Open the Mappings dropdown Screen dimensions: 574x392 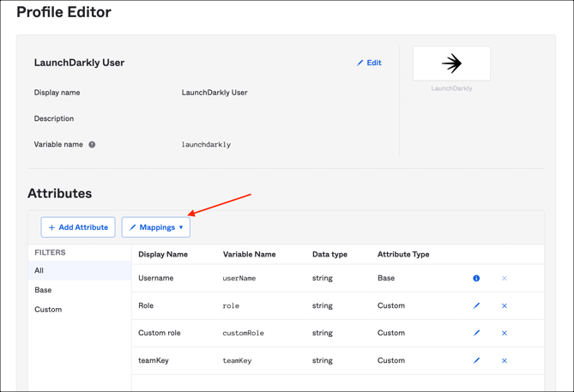pos(156,227)
